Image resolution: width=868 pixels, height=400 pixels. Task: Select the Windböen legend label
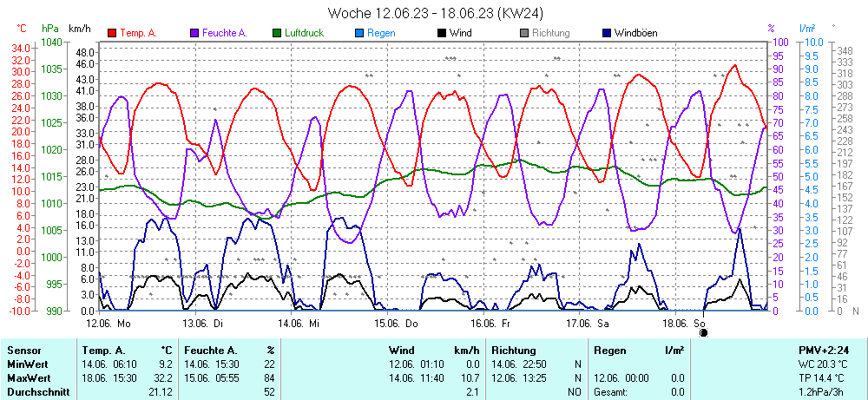pos(641,33)
